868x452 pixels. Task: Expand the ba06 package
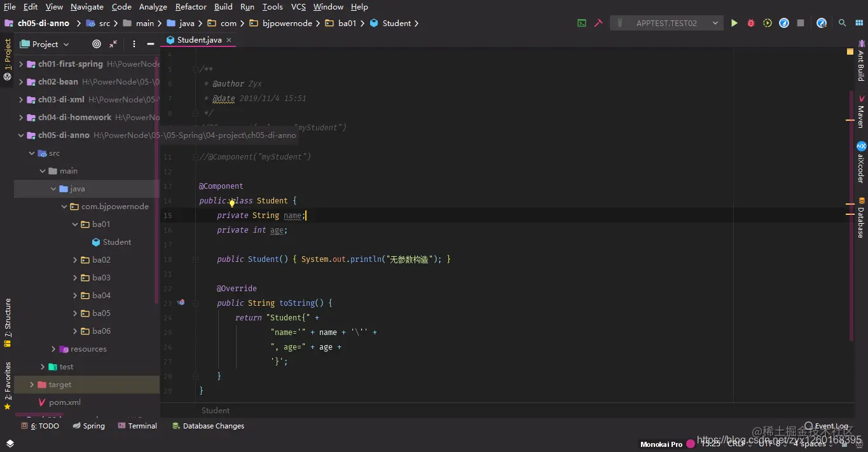click(x=75, y=331)
